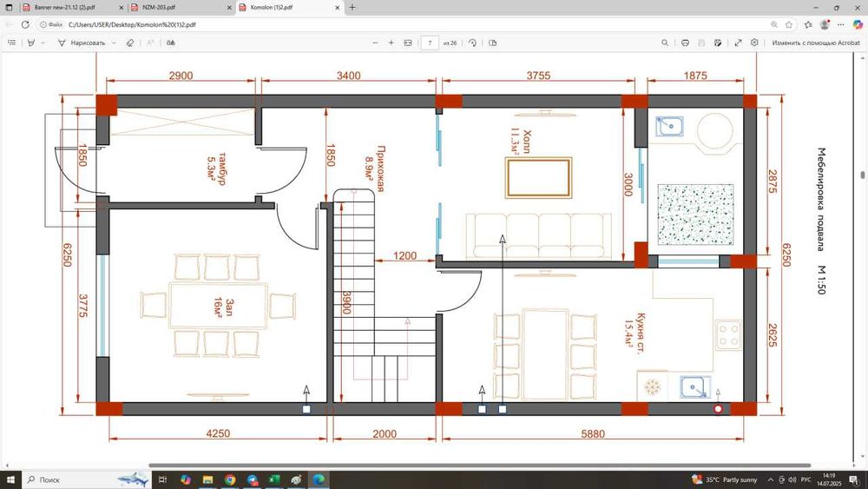Click the Print PDF icon
This screenshot has height=489, width=868.
point(685,43)
